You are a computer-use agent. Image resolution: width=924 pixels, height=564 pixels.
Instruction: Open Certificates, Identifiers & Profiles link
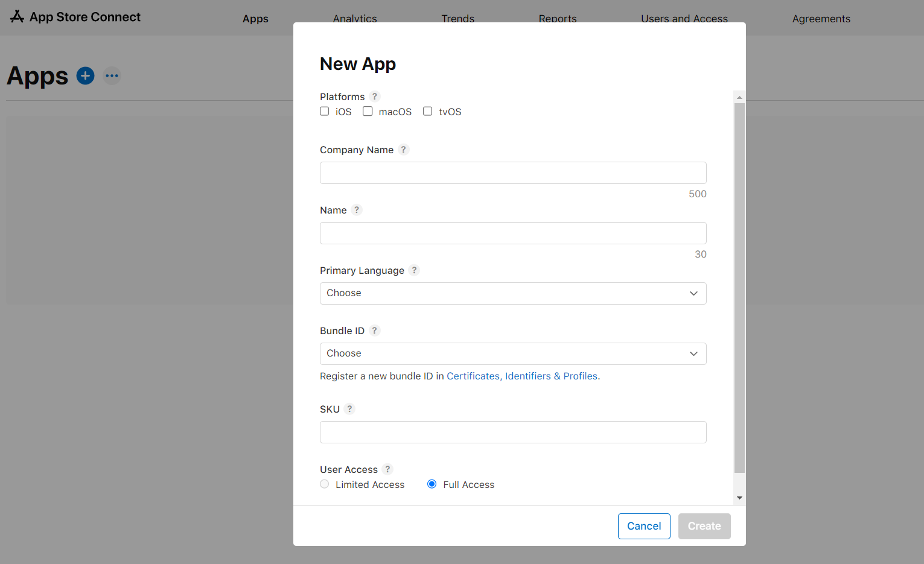(x=522, y=376)
